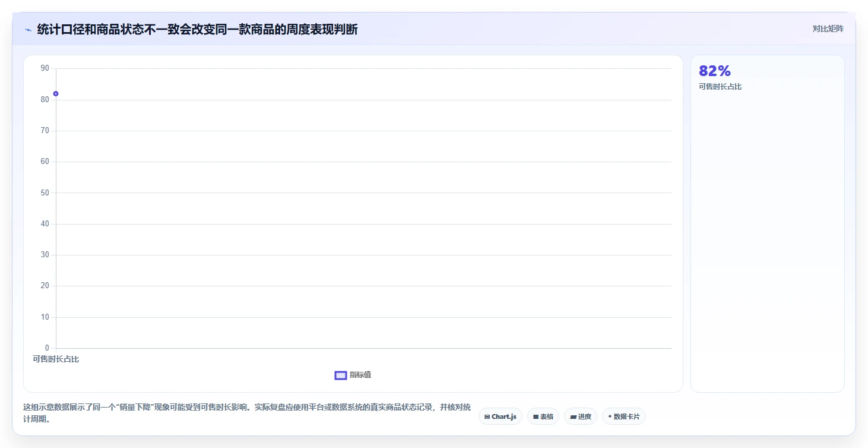Toggle the 指标值 legend color box
Image resolution: width=868 pixels, height=448 pixels.
[x=341, y=375]
